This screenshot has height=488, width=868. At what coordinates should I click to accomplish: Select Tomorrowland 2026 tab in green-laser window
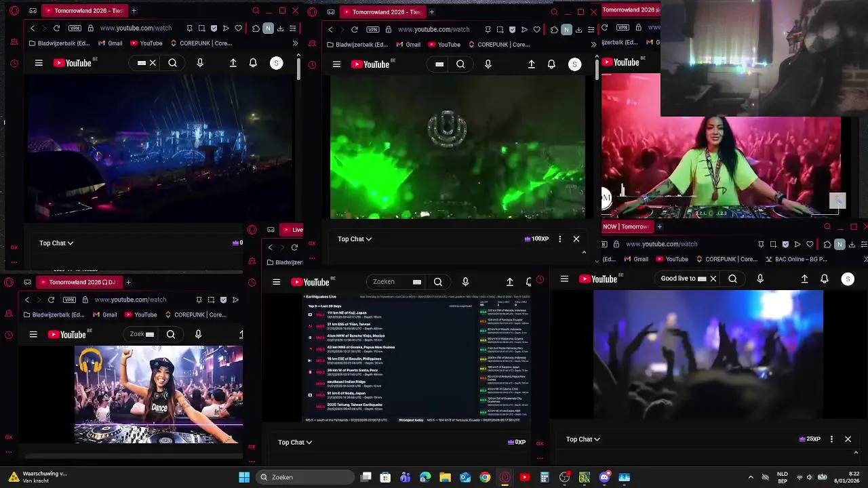click(x=382, y=12)
